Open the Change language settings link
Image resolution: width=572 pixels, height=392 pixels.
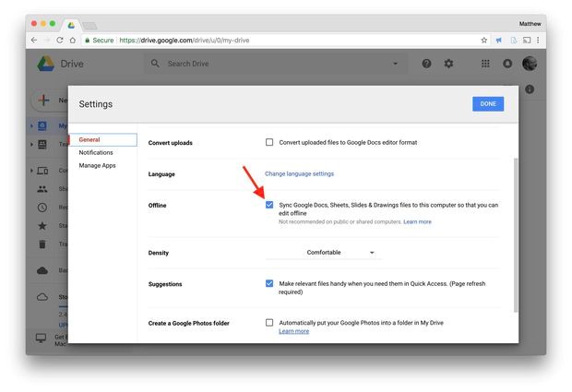coord(299,173)
